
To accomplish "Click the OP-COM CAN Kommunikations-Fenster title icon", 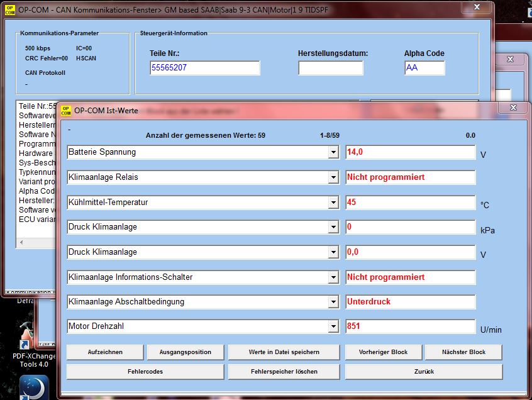I will point(10,10).
